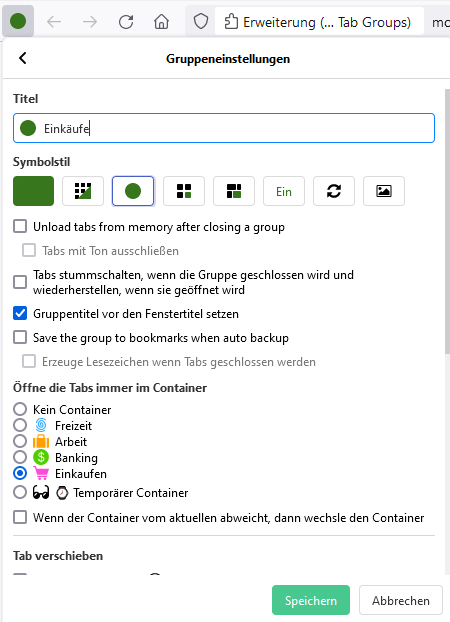This screenshot has width=450, height=622.
Task: Choose the checkered diagonal symbol style
Action: click(83, 191)
